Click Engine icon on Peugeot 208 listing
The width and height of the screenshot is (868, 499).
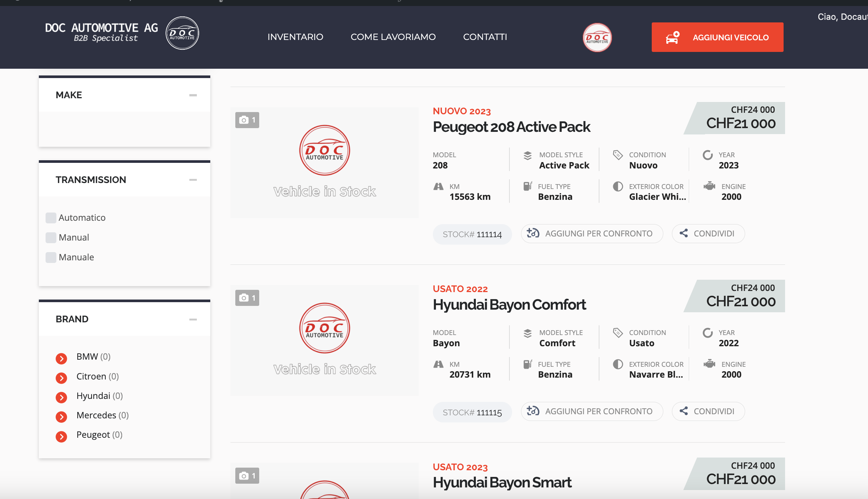point(709,186)
